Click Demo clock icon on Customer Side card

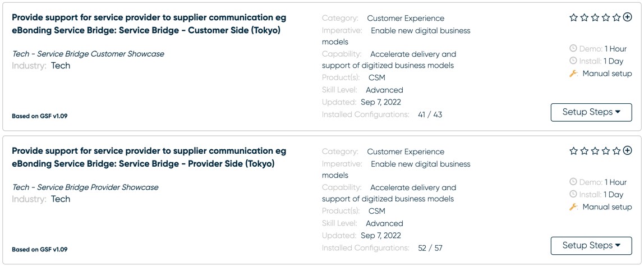pyautogui.click(x=573, y=48)
